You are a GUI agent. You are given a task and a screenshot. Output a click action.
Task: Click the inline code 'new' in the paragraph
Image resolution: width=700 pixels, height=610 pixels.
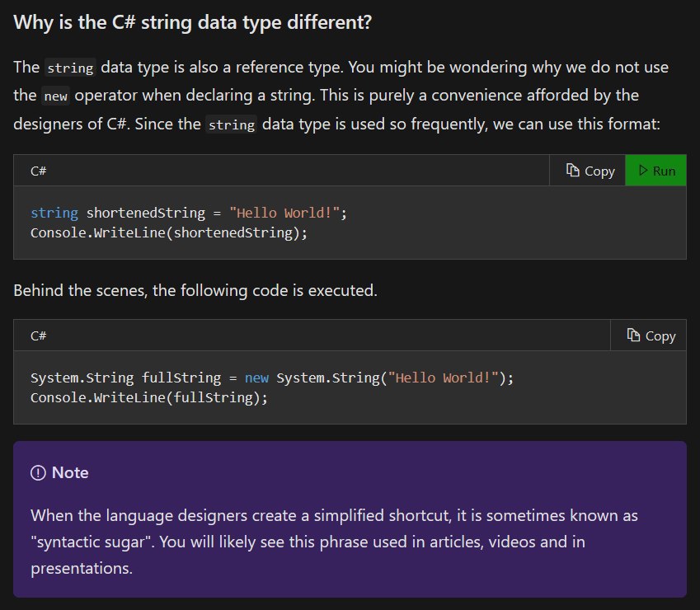click(55, 96)
